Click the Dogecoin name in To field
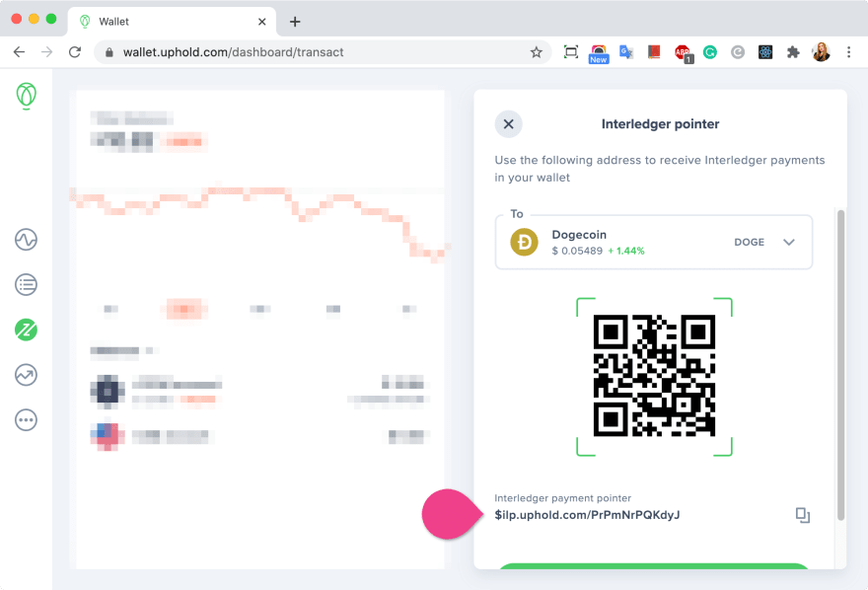This screenshot has height=590, width=868. 579,235
